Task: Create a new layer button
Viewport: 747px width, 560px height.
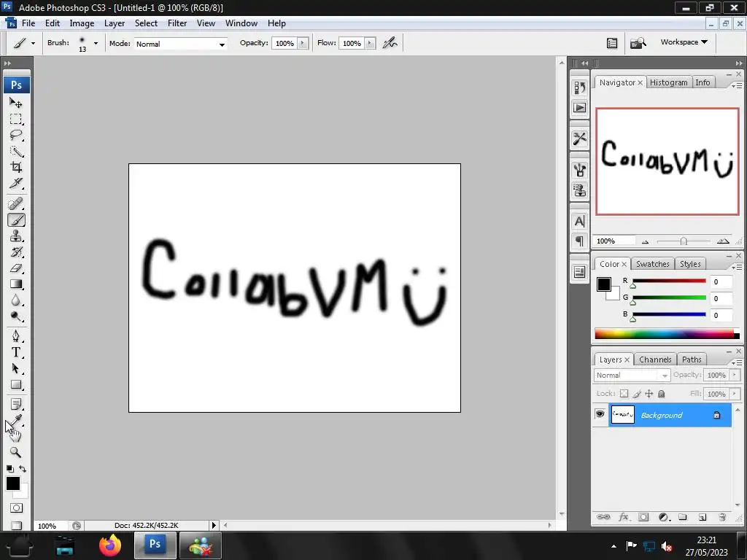Action: (x=703, y=517)
